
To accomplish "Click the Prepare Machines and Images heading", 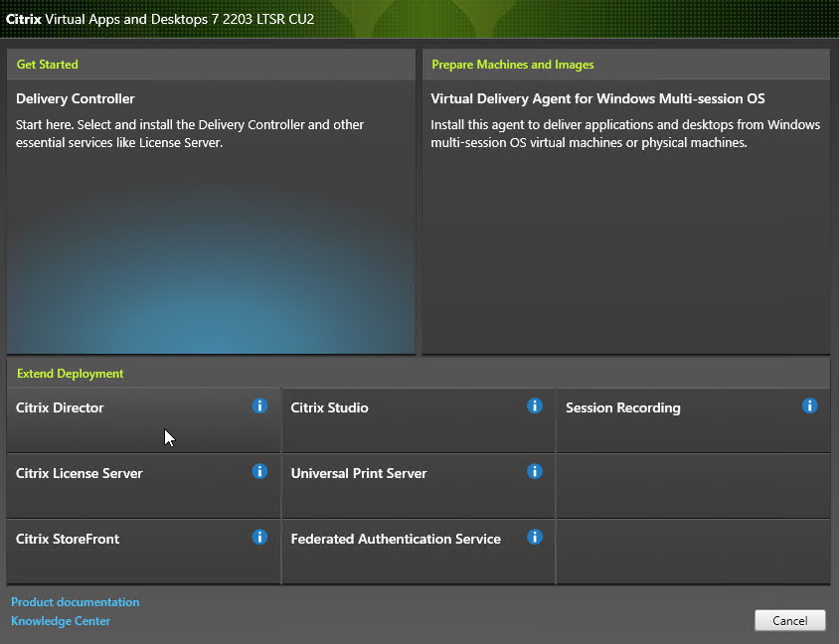I will coord(513,65).
